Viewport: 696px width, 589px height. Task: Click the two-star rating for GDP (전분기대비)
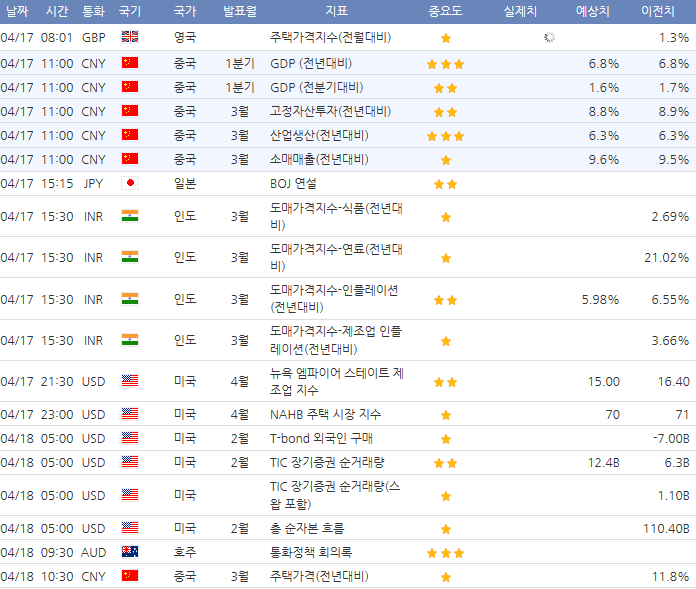click(446, 88)
